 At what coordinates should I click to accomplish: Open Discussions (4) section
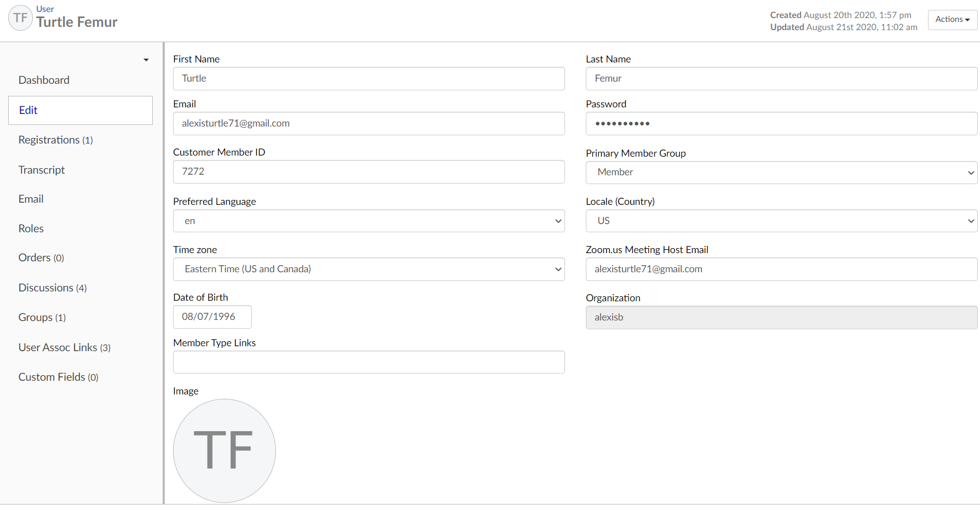click(x=53, y=288)
